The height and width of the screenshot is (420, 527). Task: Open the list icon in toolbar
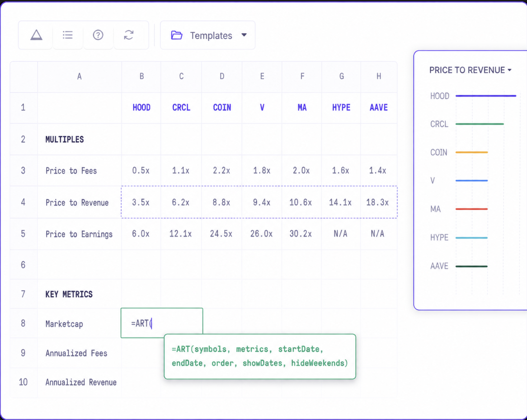68,35
